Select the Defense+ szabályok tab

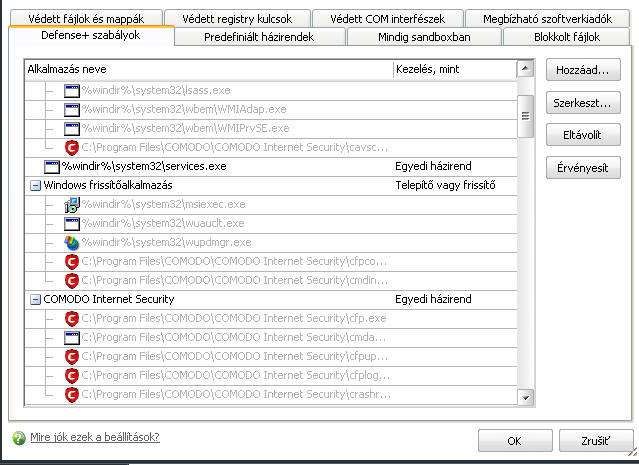click(x=91, y=35)
